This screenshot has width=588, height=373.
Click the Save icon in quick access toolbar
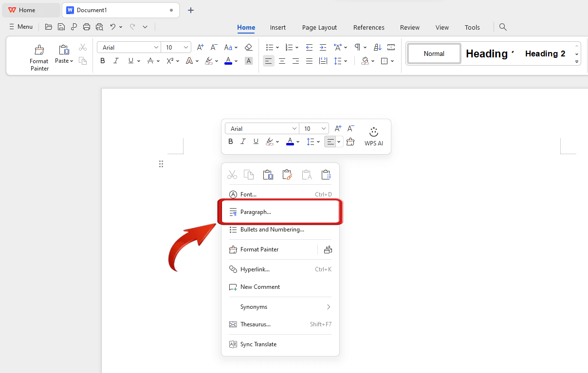(61, 27)
